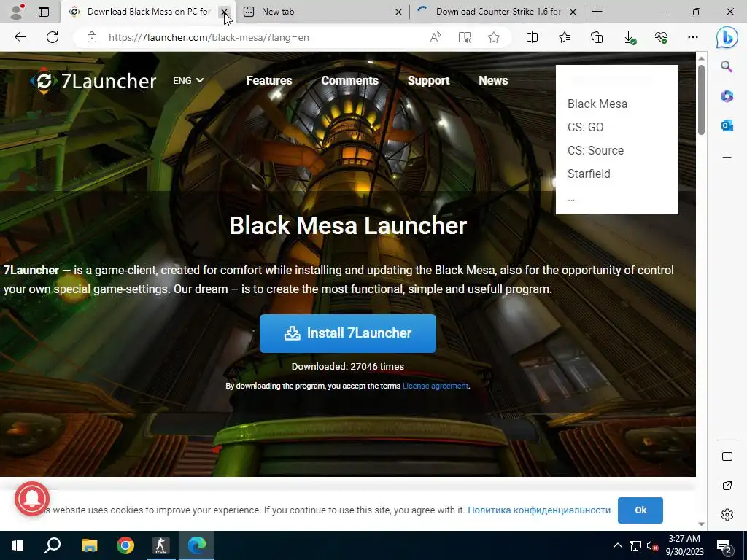
Task: Open the News menu item
Action: click(493, 80)
